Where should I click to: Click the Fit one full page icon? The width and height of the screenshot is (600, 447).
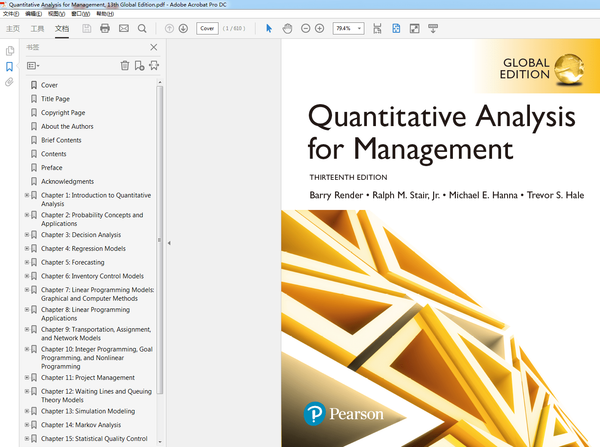[396, 28]
